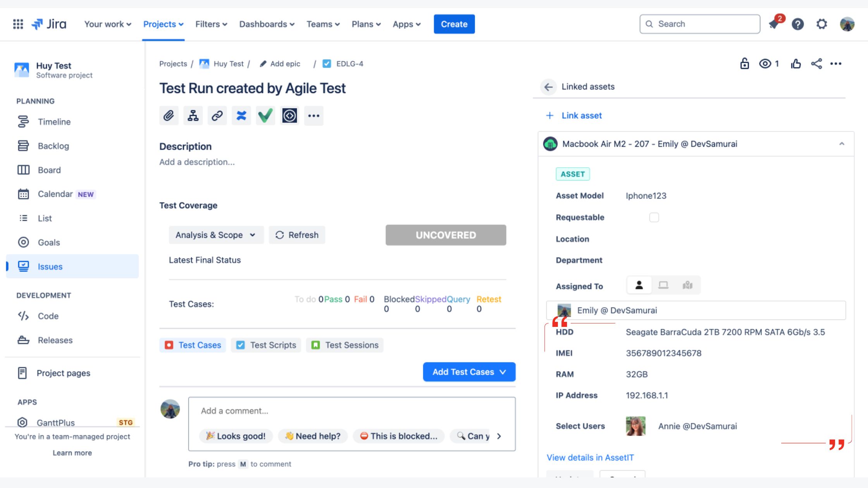Click the UNCOVERED status button
Screen dimensions: 868x488
(446, 235)
